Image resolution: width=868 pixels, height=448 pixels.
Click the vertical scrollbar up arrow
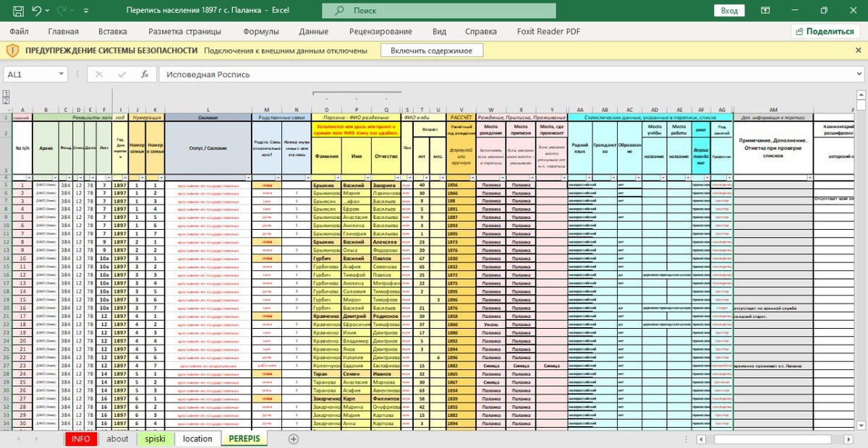pos(862,93)
